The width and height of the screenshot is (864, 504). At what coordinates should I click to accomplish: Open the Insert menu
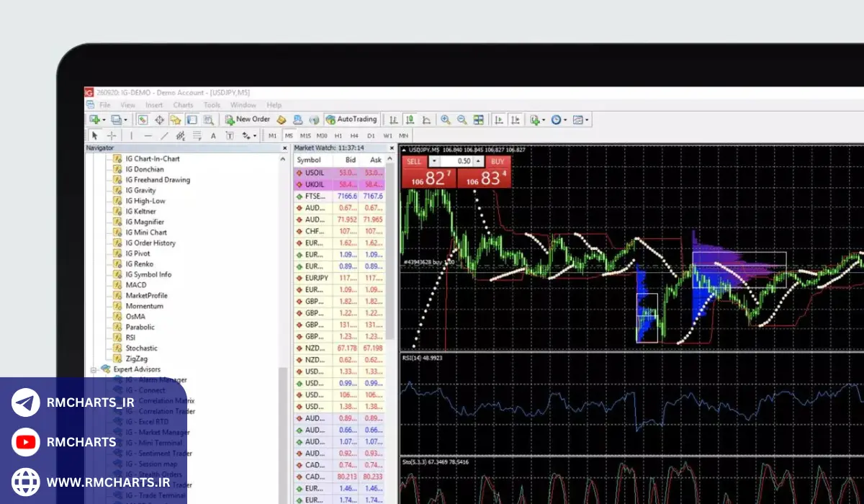tap(154, 105)
